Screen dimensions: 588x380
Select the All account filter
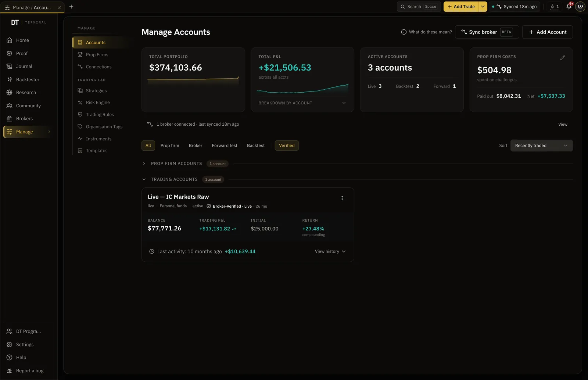click(148, 146)
